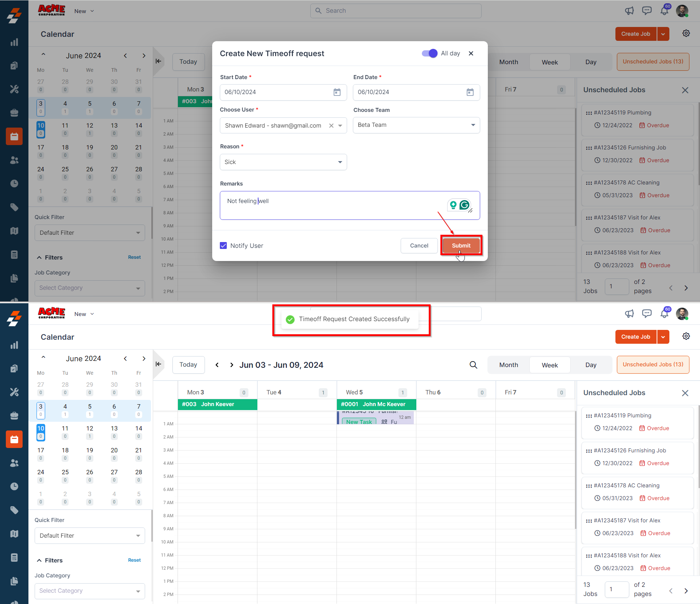Open the chat messages icon
Image resolution: width=700 pixels, height=604 pixels.
pyautogui.click(x=647, y=314)
